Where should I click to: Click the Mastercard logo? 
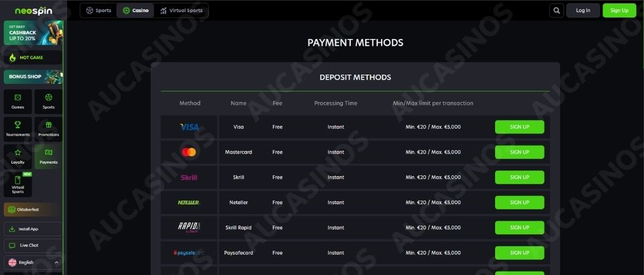click(x=189, y=152)
